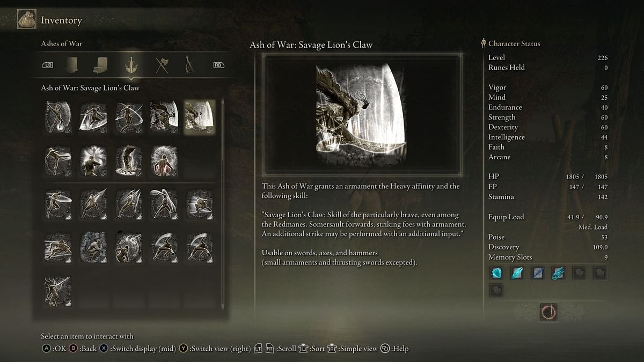
Task: Select the red-glowing figure ash in second row
Action: (163, 161)
